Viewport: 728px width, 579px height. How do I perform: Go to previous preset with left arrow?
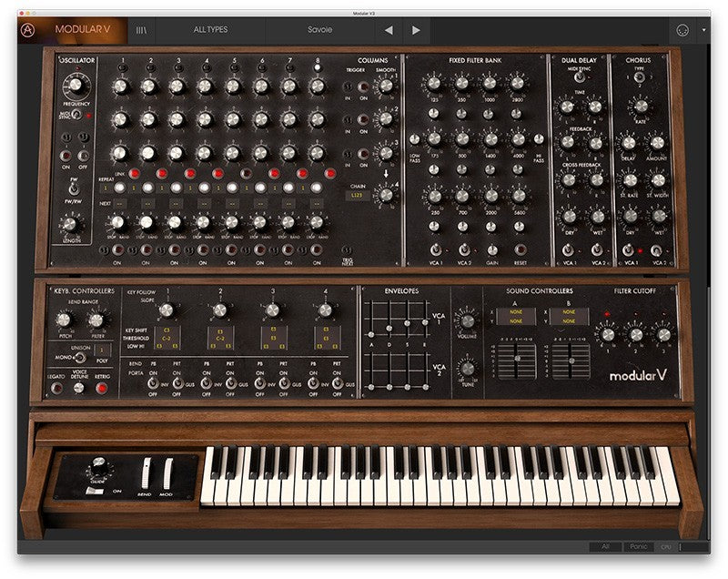[x=389, y=30]
